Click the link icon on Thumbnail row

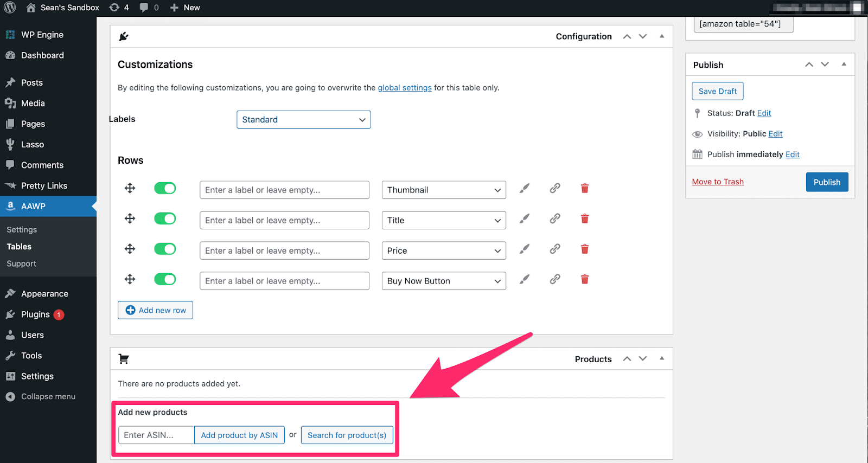[x=554, y=188]
